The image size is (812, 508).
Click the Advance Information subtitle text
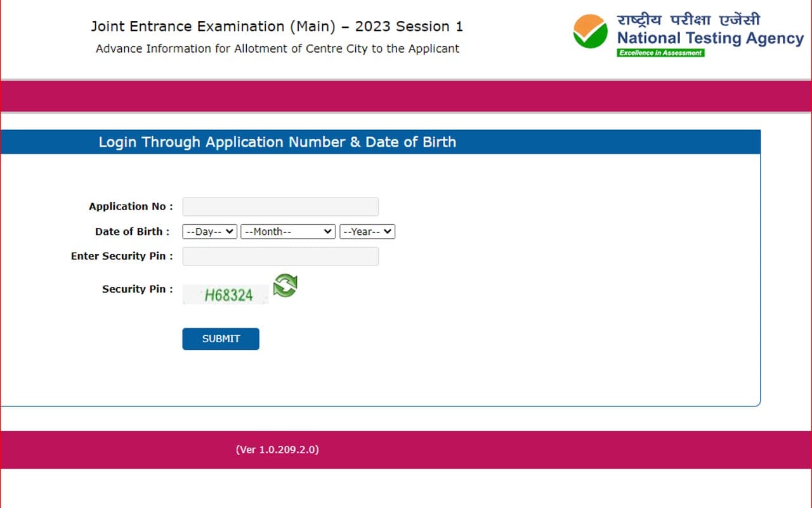[277, 48]
